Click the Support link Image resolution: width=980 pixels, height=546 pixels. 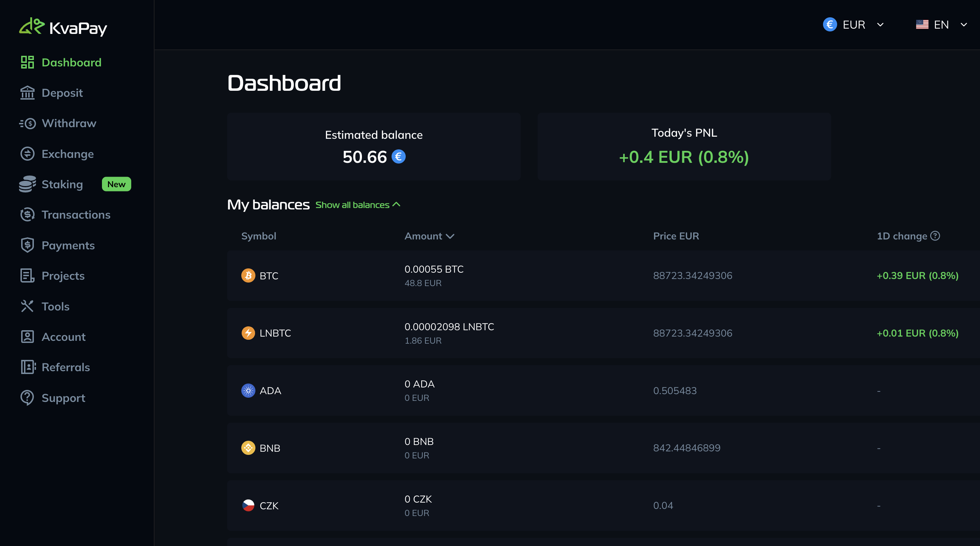pyautogui.click(x=63, y=398)
